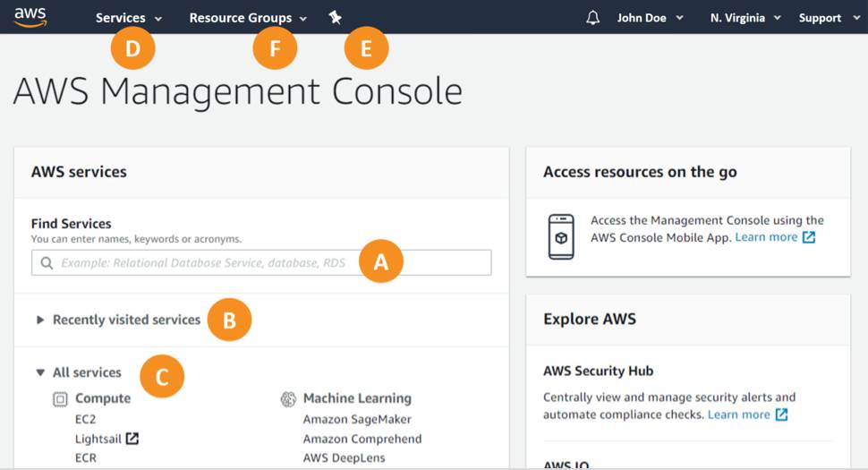The width and height of the screenshot is (868, 470).
Task: Collapse the All services section
Action: [79, 372]
